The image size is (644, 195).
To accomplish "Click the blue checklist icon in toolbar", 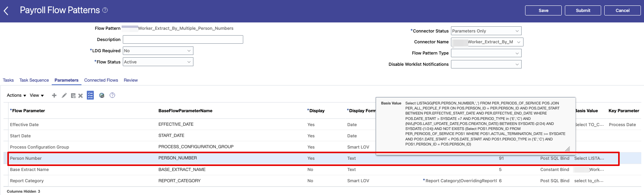I will tap(90, 95).
